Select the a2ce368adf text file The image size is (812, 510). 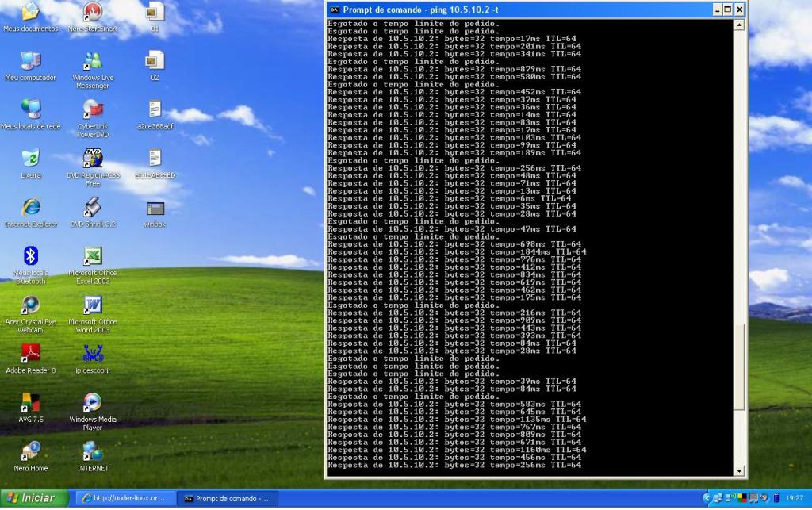click(155, 115)
